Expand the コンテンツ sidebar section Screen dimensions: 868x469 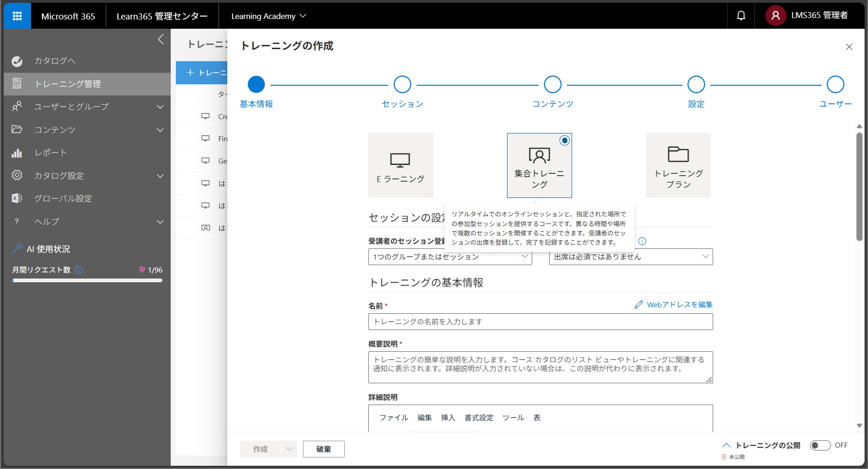[160, 130]
